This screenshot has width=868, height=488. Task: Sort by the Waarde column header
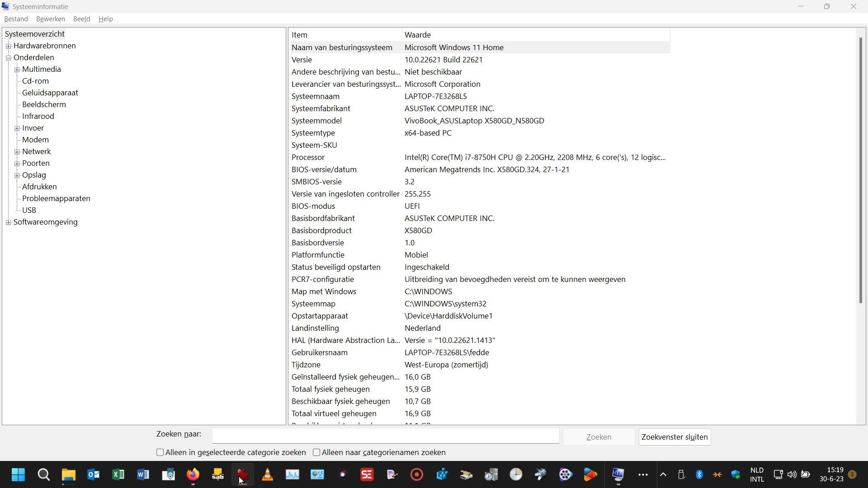point(536,35)
